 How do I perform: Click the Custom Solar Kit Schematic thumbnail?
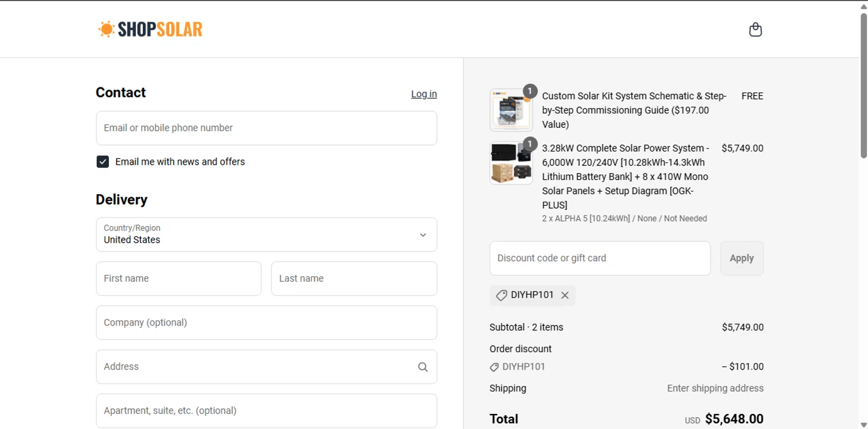511,110
